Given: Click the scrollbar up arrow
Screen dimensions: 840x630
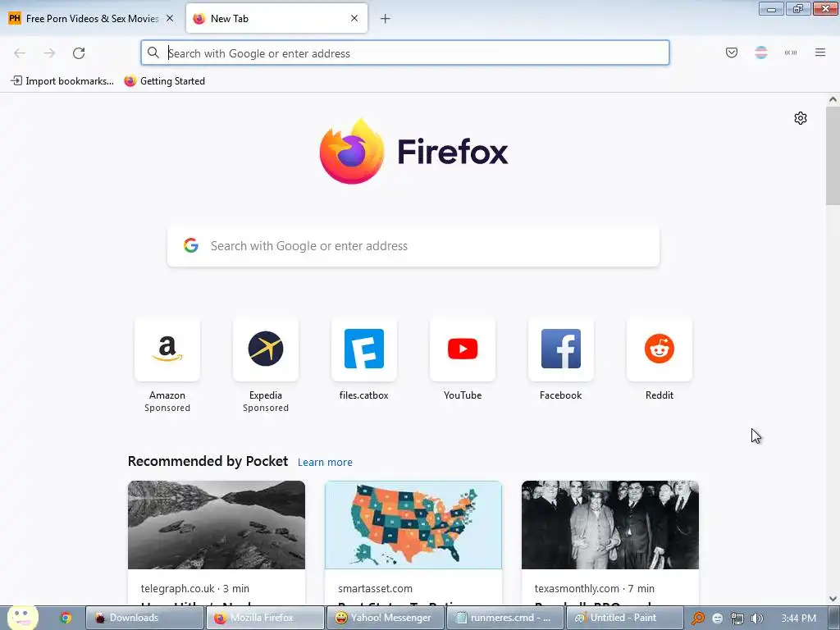Looking at the screenshot, I should 833,99.
